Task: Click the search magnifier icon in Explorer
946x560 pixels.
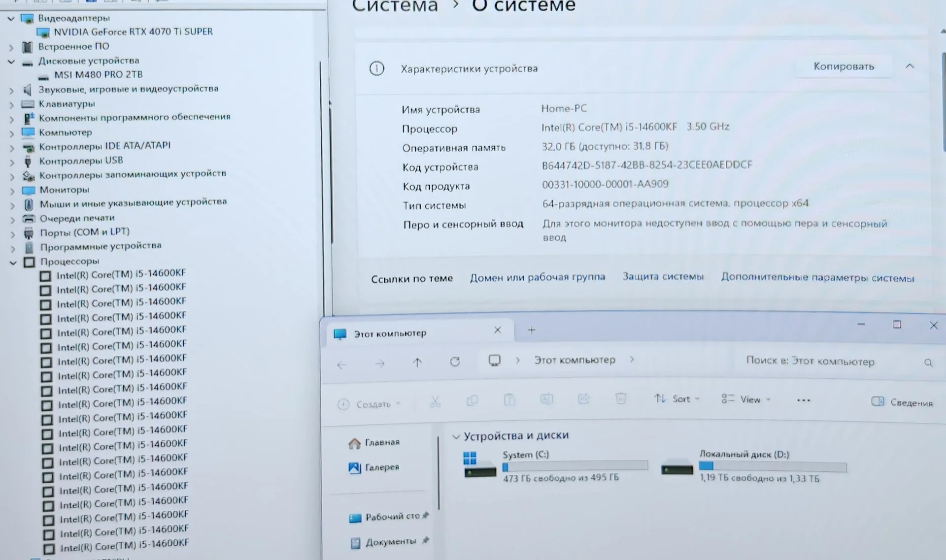Action: point(928,363)
